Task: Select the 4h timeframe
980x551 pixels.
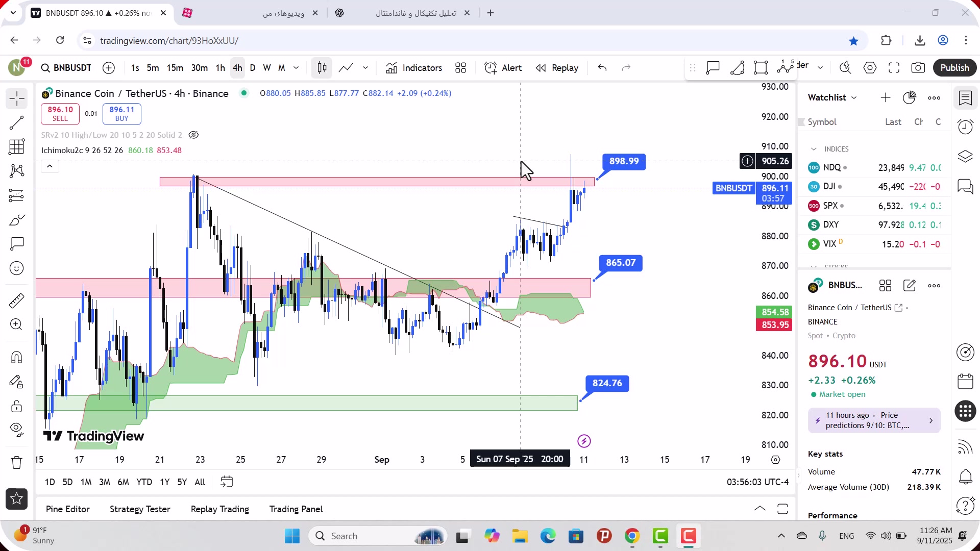Action: [x=237, y=68]
